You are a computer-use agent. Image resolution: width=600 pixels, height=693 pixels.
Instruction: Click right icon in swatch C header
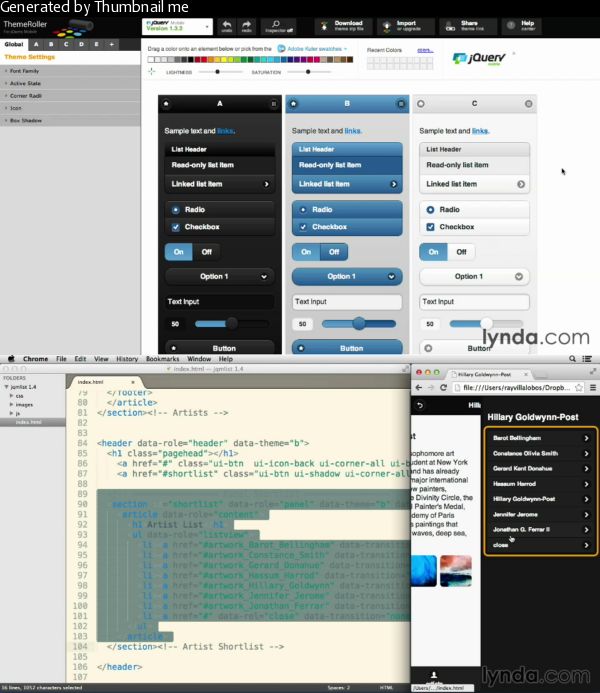click(528, 104)
